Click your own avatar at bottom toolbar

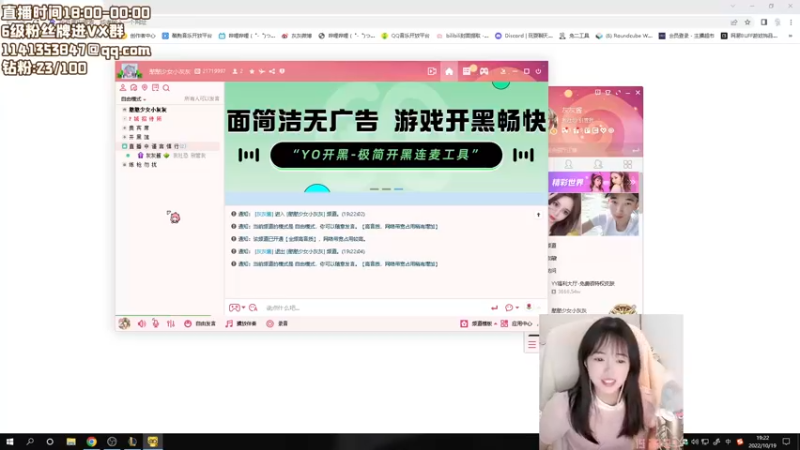[124, 323]
